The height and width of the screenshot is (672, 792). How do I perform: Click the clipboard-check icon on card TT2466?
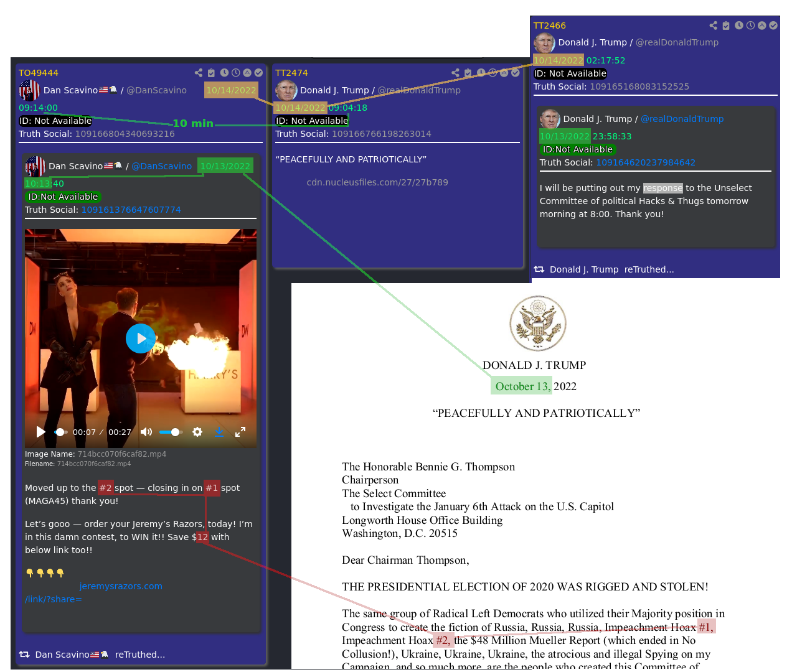726,26
